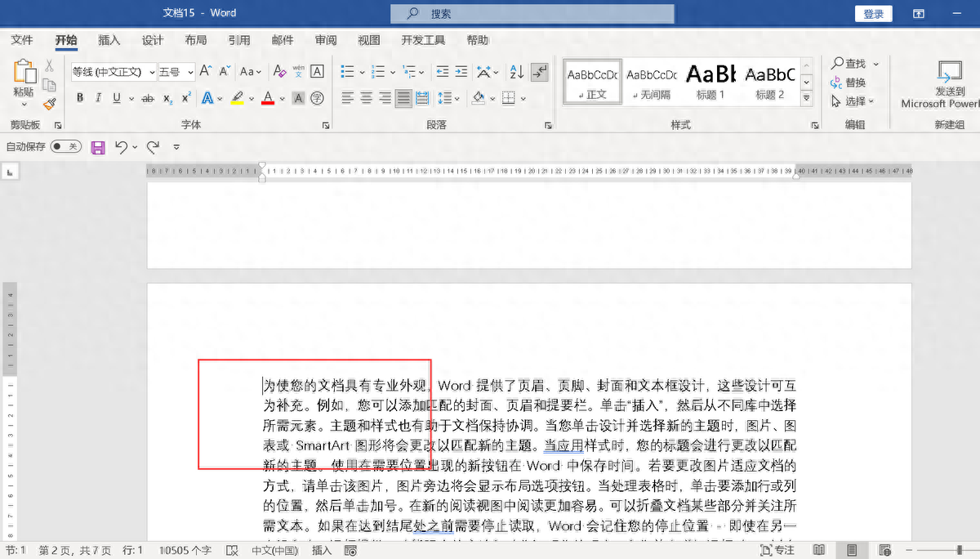This screenshot has height=559, width=980.
Task: Switch to Read Mode view in status bar
Action: point(819,550)
